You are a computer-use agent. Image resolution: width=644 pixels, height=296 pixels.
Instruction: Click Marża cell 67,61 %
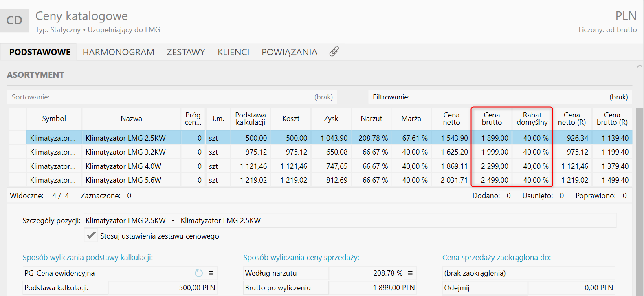411,138
